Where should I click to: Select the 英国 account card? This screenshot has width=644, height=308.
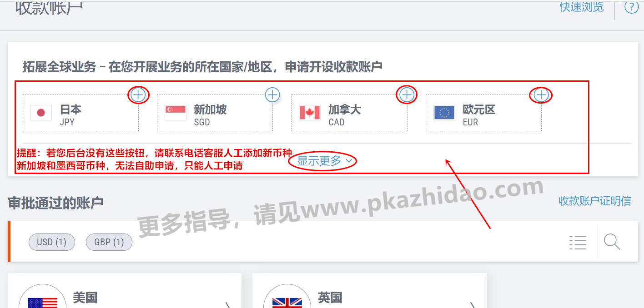[x=369, y=291]
